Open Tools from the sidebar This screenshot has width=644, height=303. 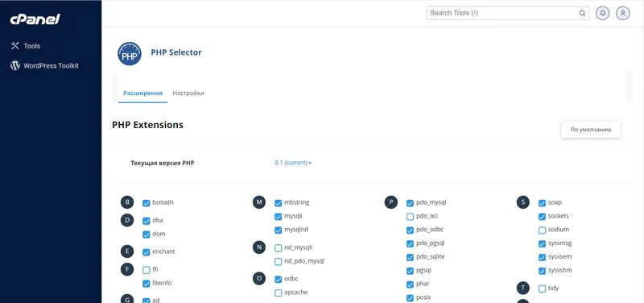[26, 46]
